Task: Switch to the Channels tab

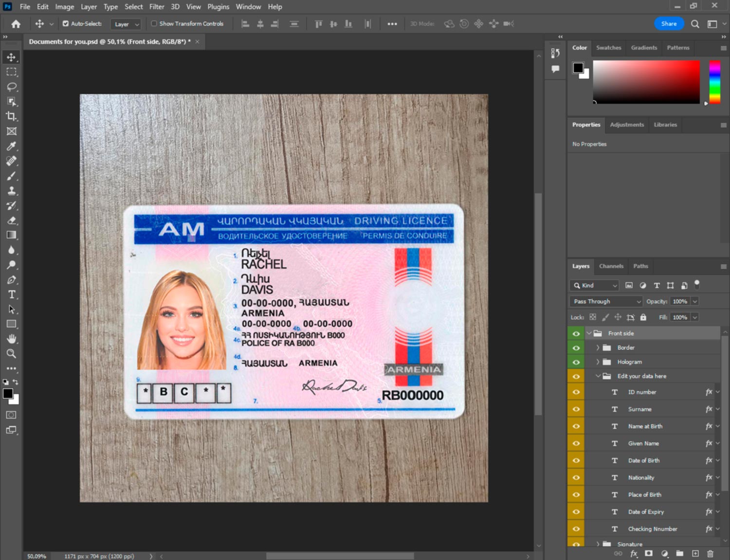Action: pos(611,266)
